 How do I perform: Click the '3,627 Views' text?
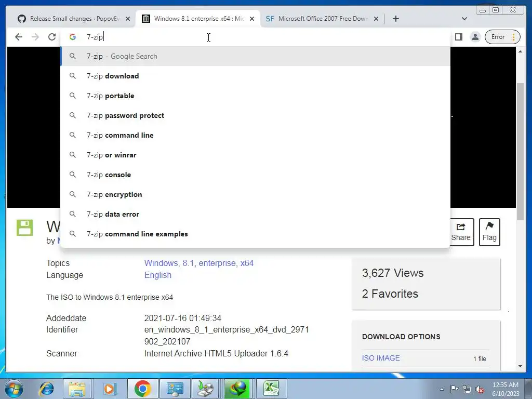click(393, 273)
